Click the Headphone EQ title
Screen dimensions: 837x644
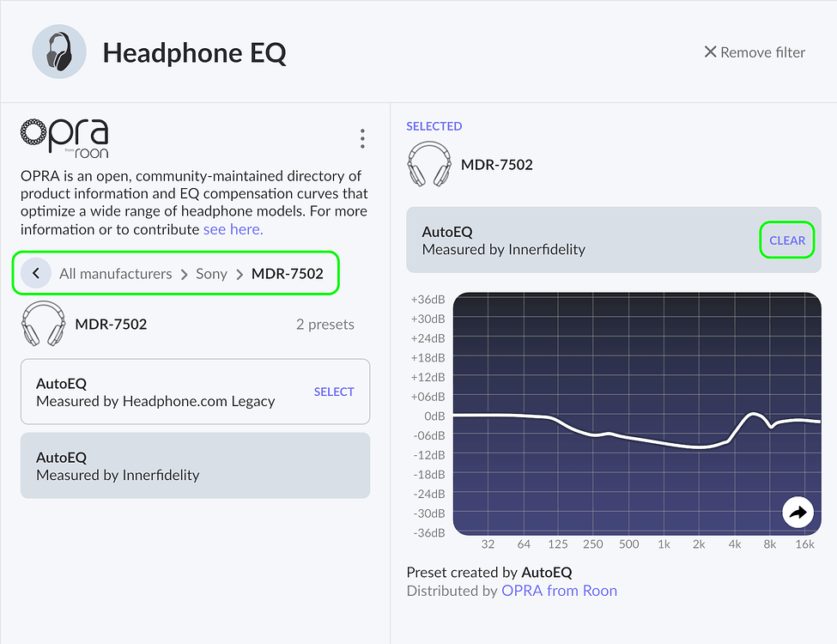click(194, 52)
